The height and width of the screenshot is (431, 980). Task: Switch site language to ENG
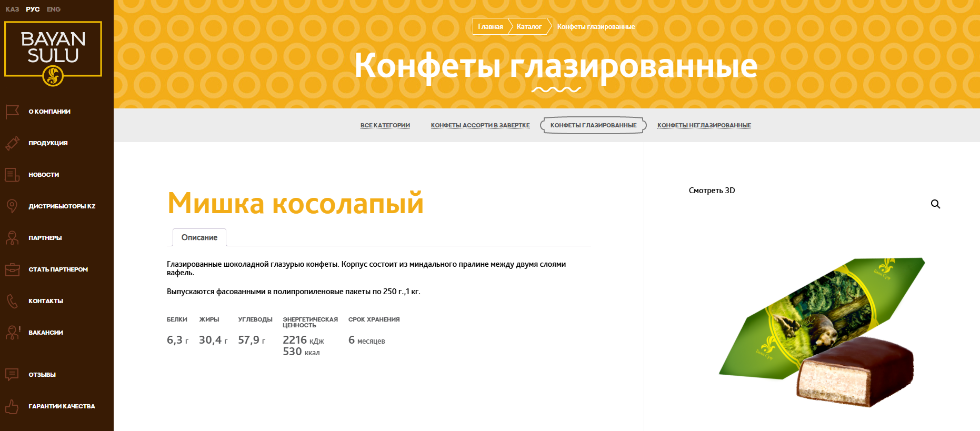tap(53, 9)
